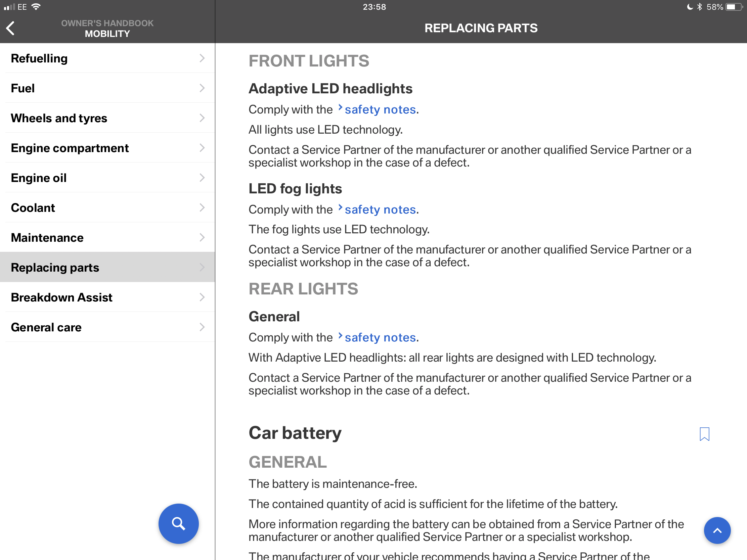Image resolution: width=747 pixels, height=560 pixels.
Task: Expand the Engine oil chevron arrow
Action: coord(202,178)
